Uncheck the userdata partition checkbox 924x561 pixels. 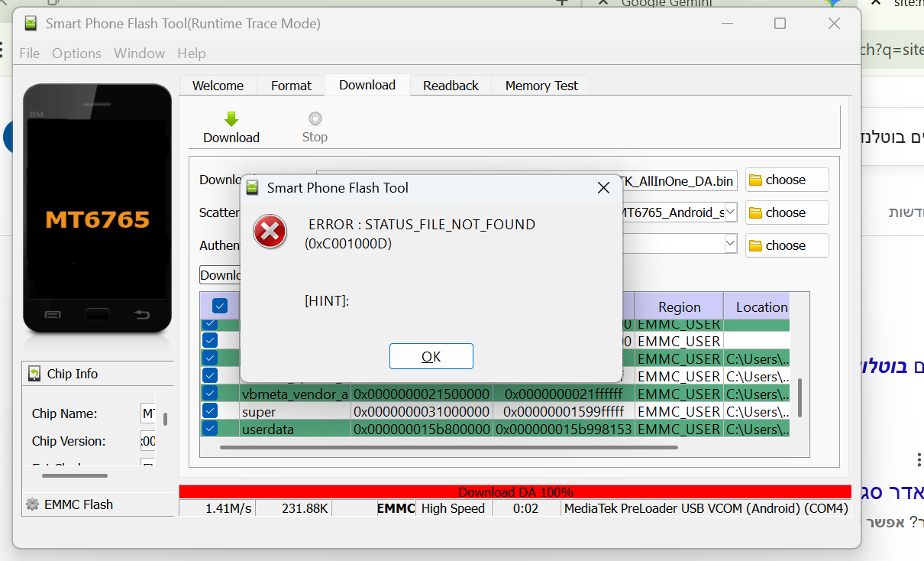click(x=209, y=429)
